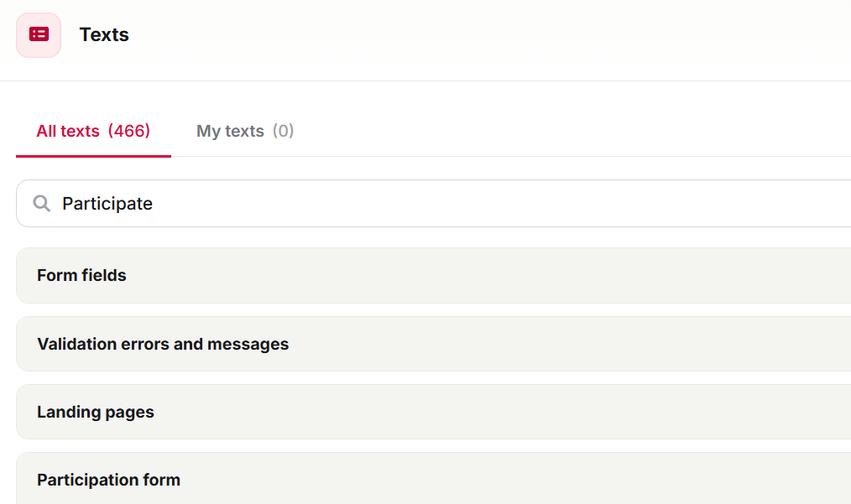
Task: Open the My texts tab
Action: click(x=245, y=131)
